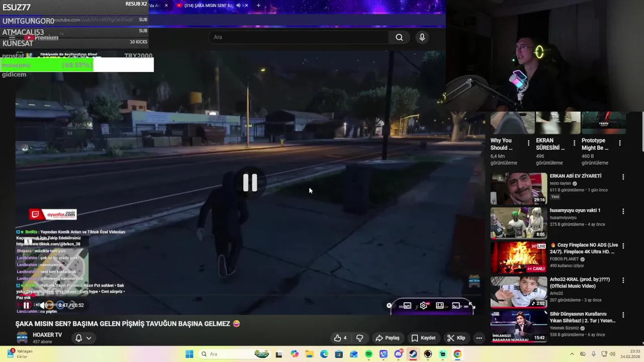Click Arho32-KRAL Official Music Video title

coord(580,283)
